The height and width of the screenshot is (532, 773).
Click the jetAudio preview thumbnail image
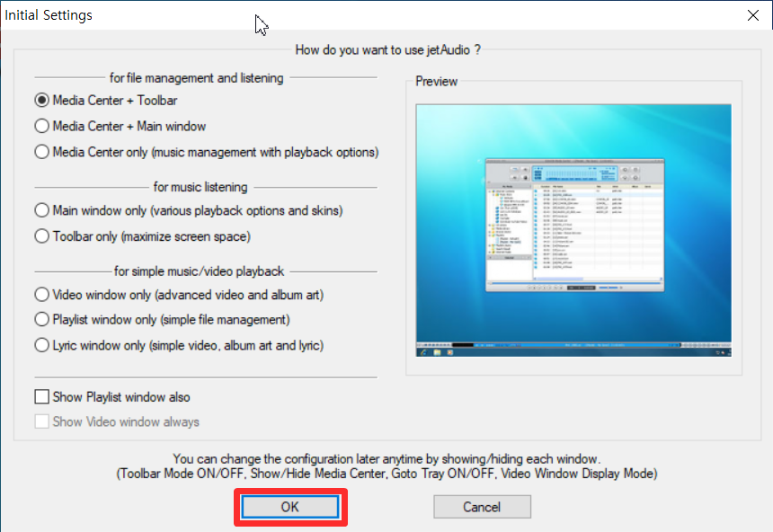click(x=573, y=230)
